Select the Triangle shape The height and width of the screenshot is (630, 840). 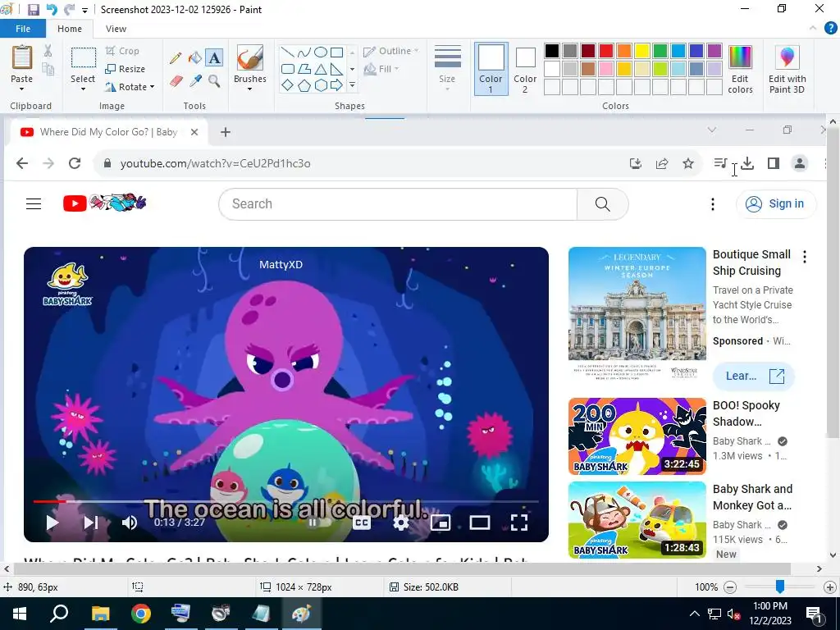click(321, 69)
